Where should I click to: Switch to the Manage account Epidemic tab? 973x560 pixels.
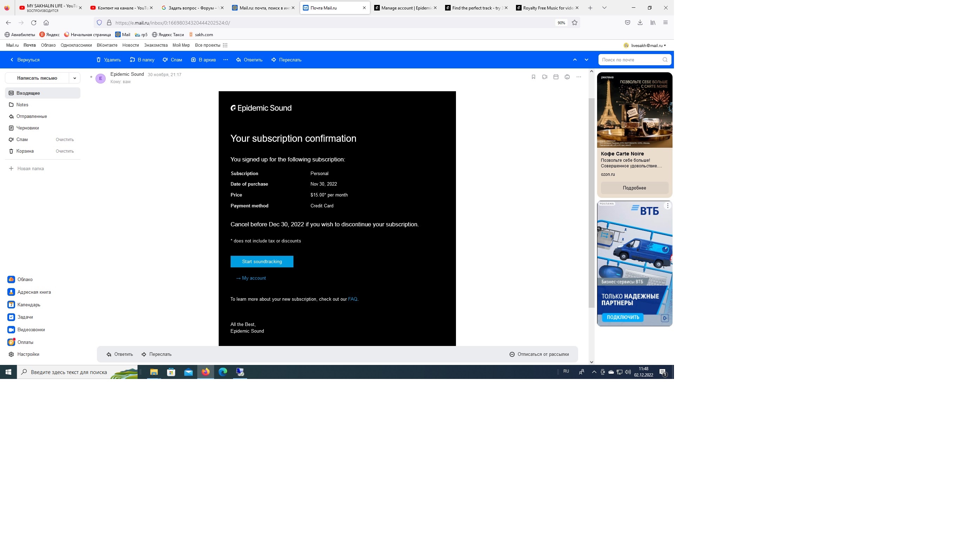point(405,8)
